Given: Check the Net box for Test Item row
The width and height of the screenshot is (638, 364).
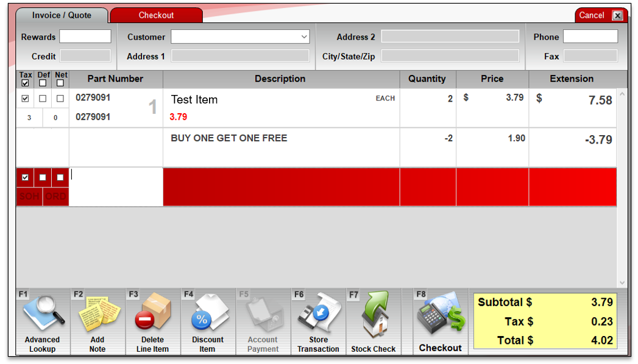Looking at the screenshot, I should click(60, 99).
